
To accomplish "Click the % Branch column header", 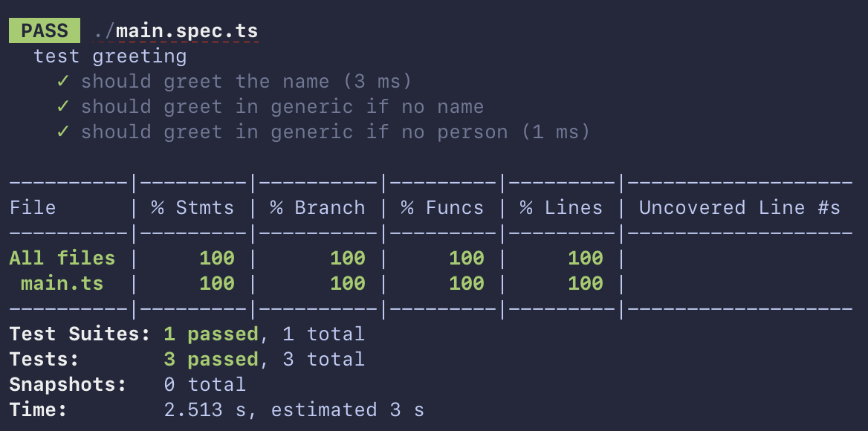I will click(x=318, y=207).
